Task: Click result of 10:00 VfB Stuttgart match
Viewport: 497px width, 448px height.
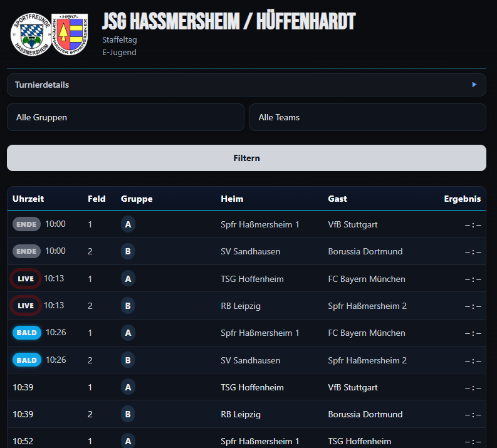Action: coord(473,225)
